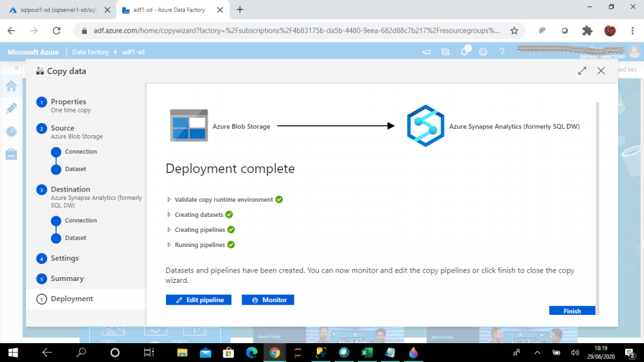Open Excel from taskbar
The width and height of the screenshot is (644, 362).
tap(367, 353)
